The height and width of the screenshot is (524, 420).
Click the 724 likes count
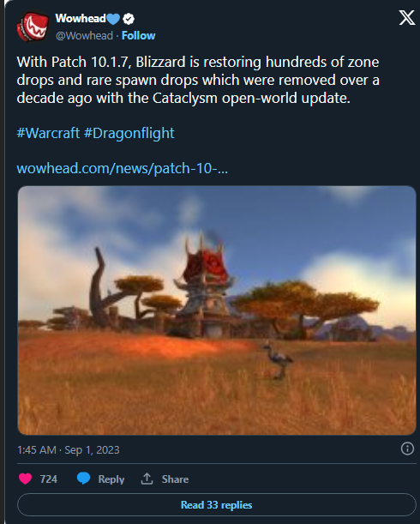(49, 479)
